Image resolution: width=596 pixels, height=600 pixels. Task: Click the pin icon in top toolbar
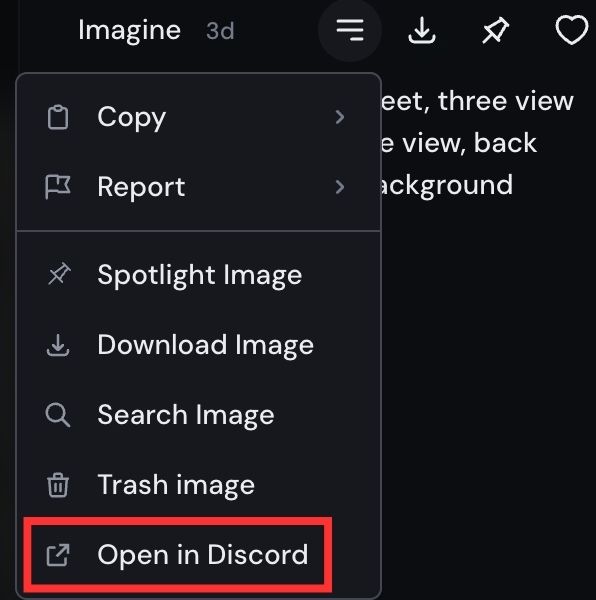(x=495, y=31)
